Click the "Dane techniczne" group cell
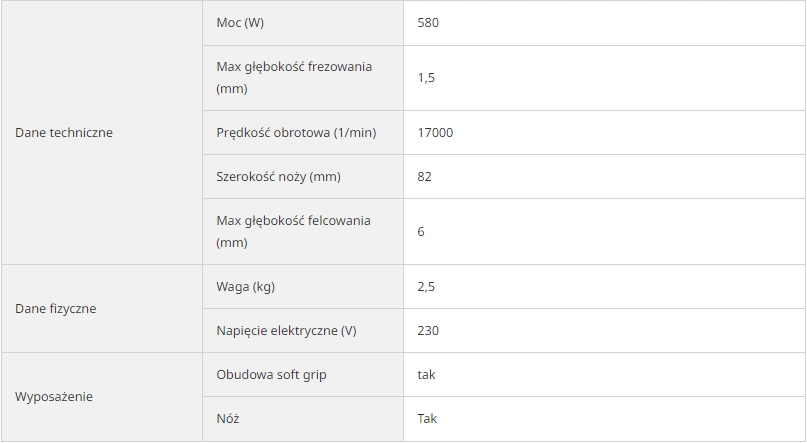807x443 pixels. (x=64, y=132)
